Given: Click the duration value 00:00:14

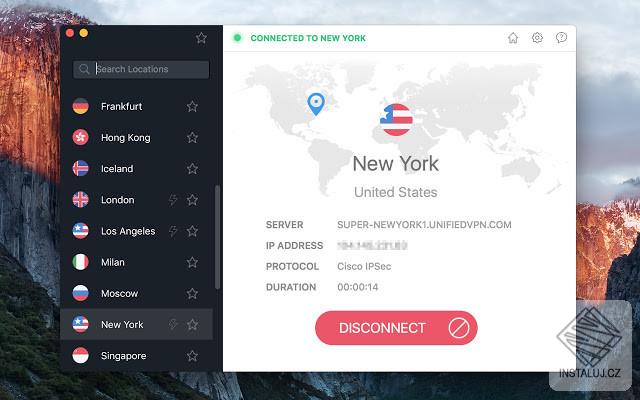Looking at the screenshot, I should 358,287.
